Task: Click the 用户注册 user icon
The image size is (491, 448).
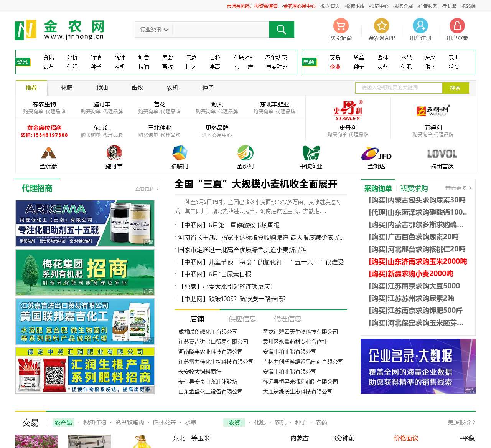Action: coord(420,26)
